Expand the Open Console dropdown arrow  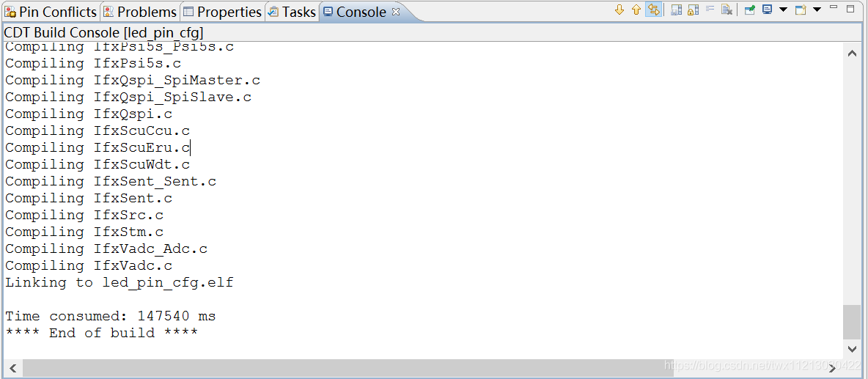click(817, 10)
